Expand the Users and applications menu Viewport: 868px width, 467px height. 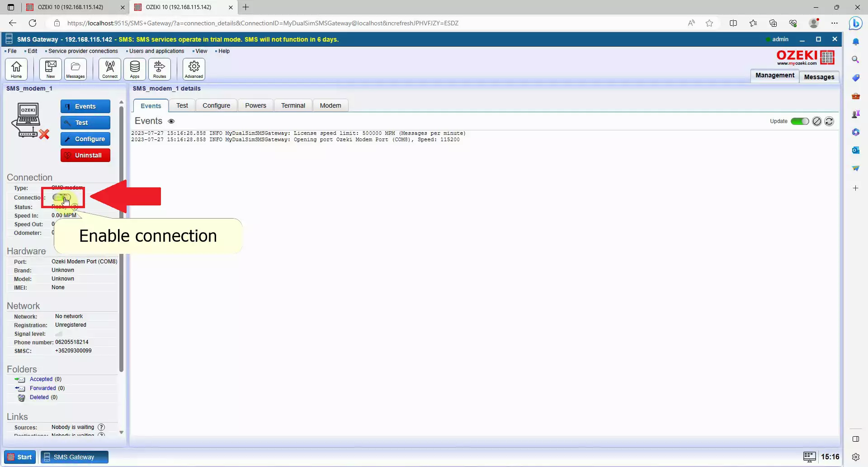[x=156, y=51]
